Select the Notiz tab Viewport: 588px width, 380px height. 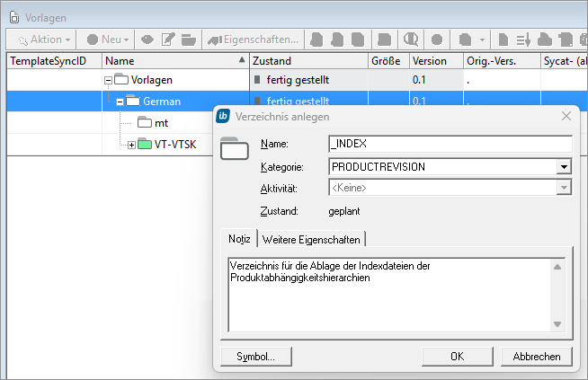pos(239,239)
